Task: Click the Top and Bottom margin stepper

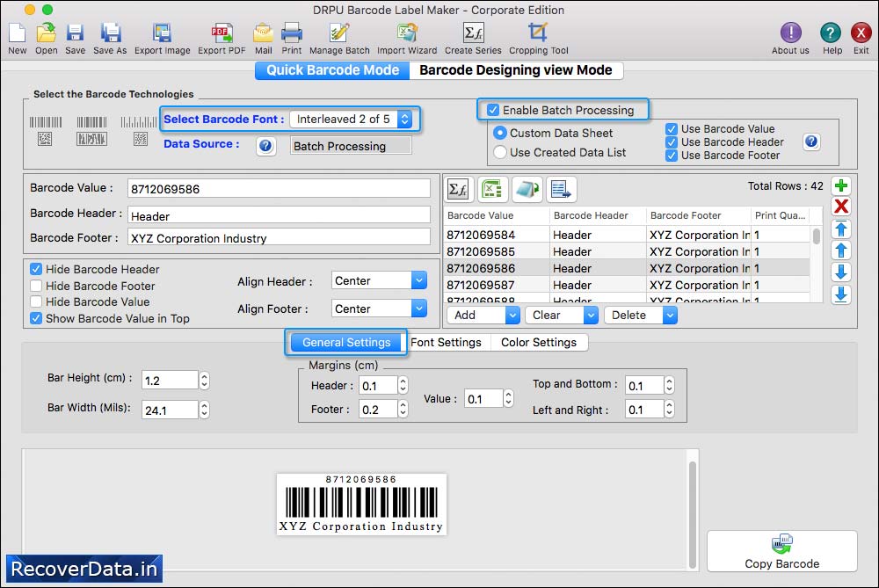Action: [x=669, y=385]
